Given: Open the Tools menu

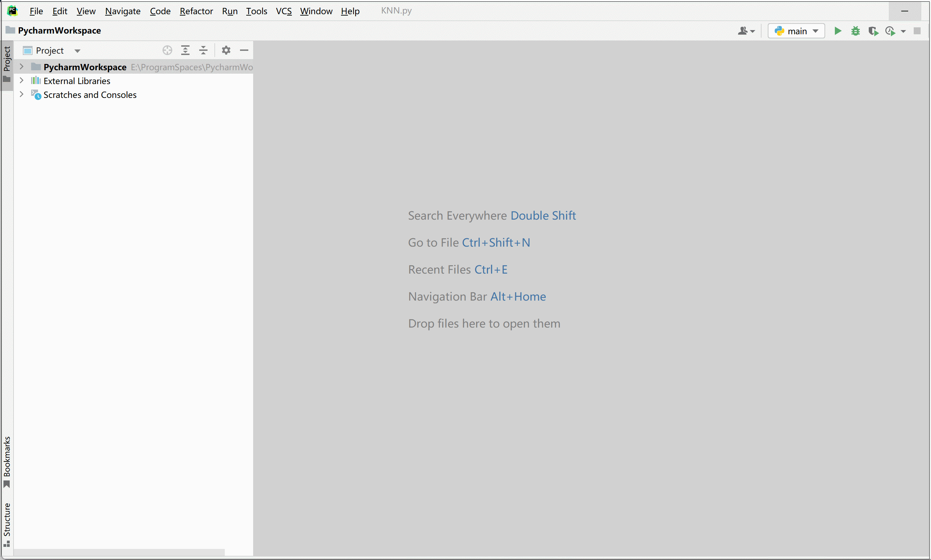Looking at the screenshot, I should point(257,11).
